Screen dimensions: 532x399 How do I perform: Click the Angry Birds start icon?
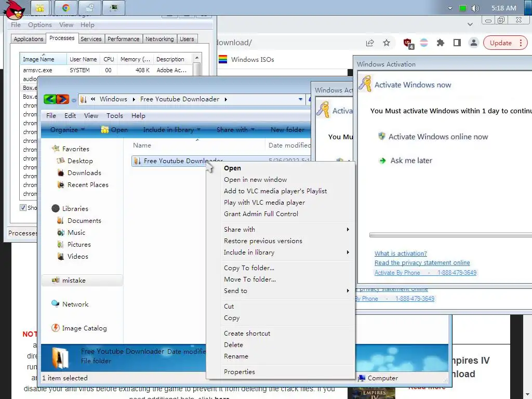14,9
